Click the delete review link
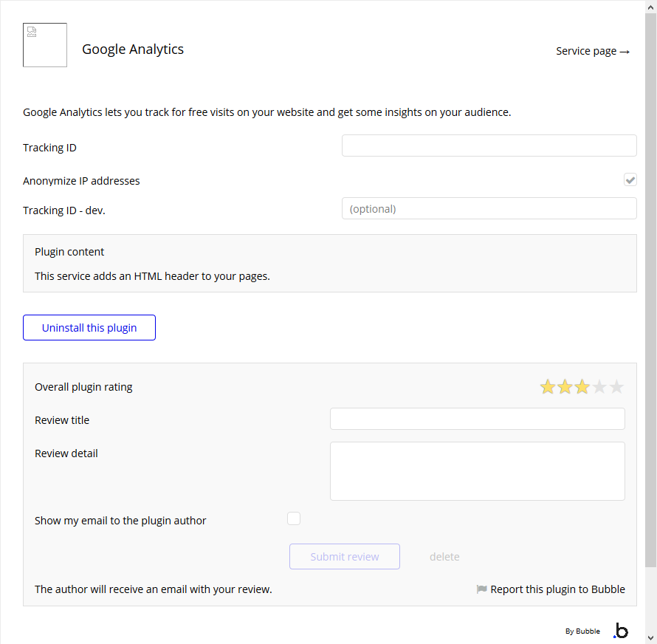Screen dimensions: 657x644 tap(444, 557)
